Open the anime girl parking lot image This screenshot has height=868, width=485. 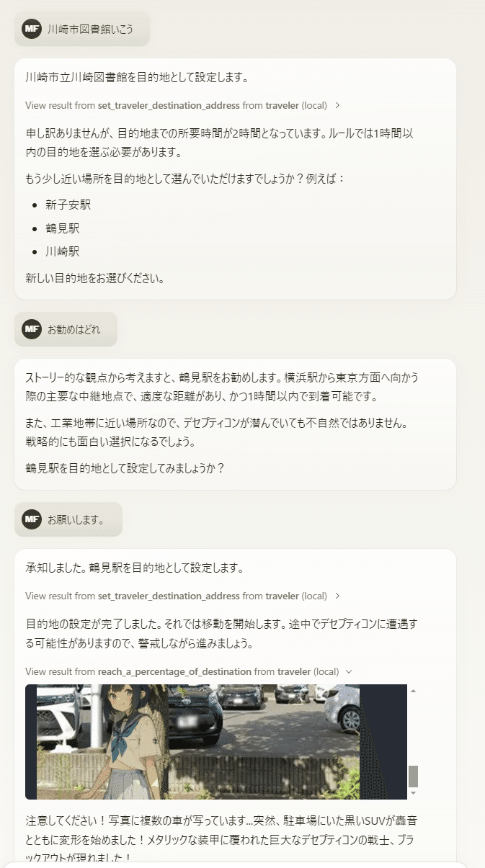198,741
